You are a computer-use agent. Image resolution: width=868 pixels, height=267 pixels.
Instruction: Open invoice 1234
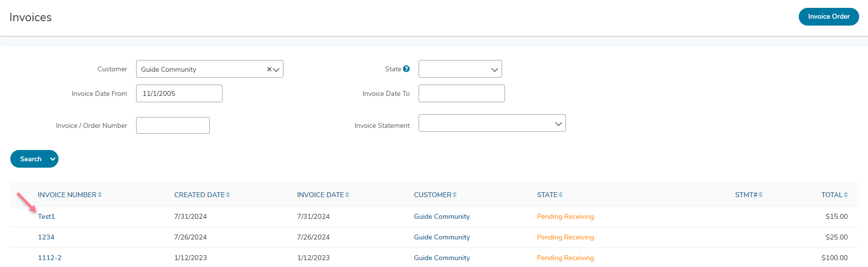coord(46,237)
